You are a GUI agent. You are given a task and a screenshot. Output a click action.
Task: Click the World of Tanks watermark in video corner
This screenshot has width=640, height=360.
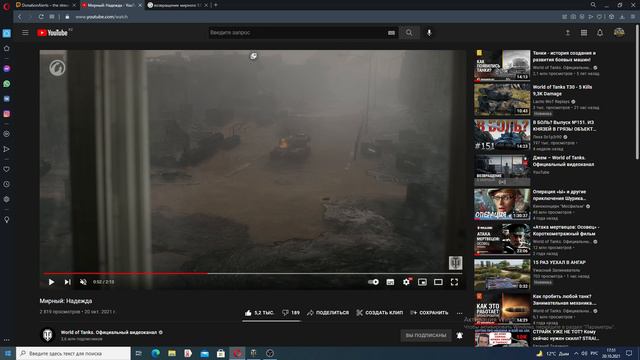(x=455, y=262)
